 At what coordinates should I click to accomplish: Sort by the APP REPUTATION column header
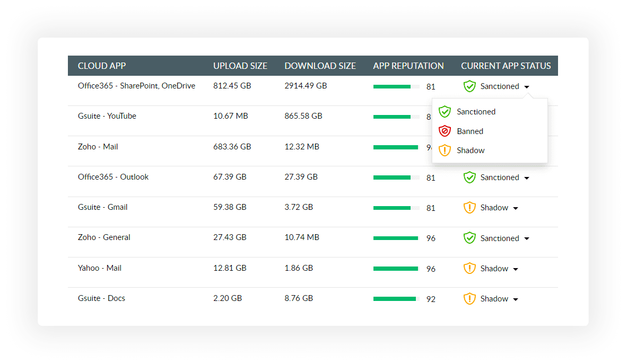point(408,66)
